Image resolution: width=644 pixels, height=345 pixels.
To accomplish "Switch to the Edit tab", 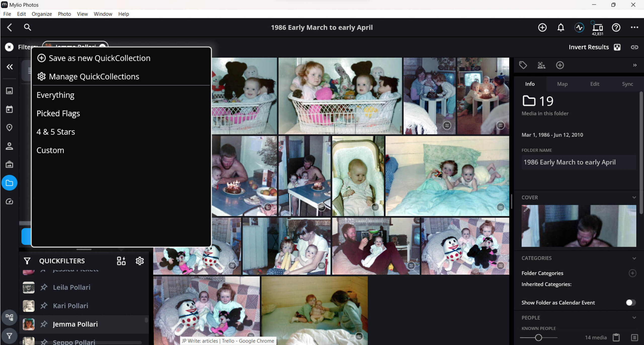I will (595, 84).
